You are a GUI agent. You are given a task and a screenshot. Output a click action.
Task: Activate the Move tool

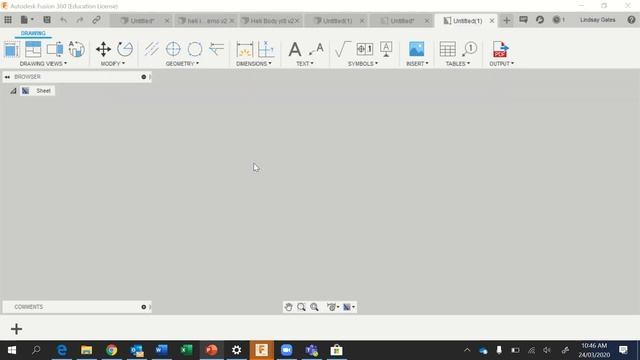(103, 49)
